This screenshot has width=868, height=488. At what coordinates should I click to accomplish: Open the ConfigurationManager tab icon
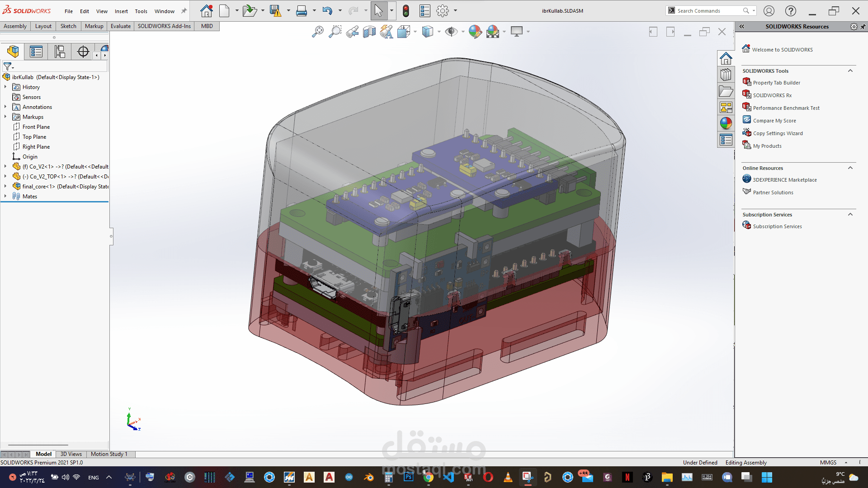coord(60,52)
